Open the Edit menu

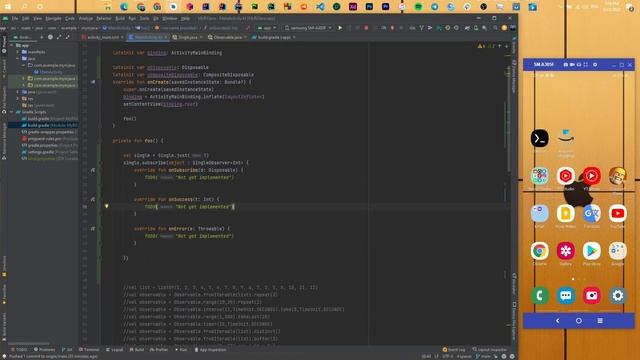(25, 18)
